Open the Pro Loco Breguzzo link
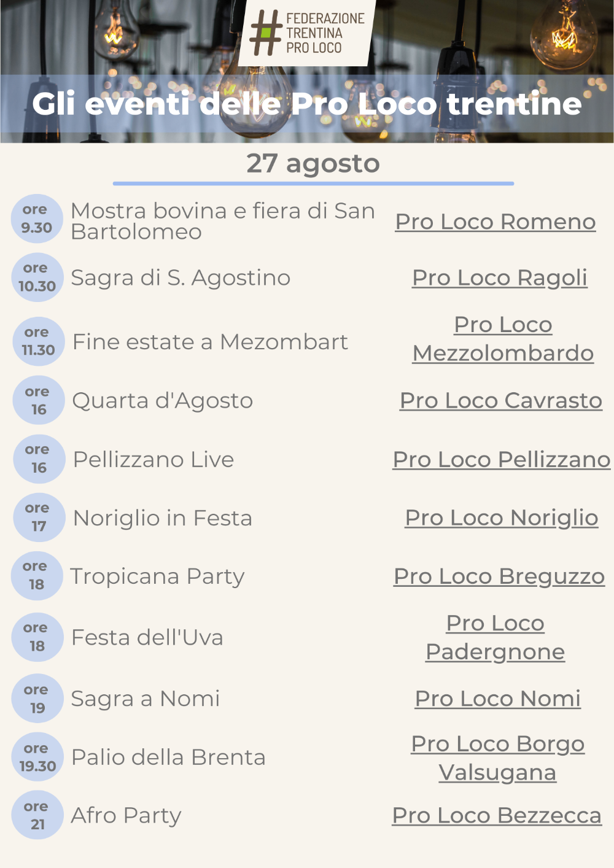Viewport: 614px width, 868px height. coord(499,576)
